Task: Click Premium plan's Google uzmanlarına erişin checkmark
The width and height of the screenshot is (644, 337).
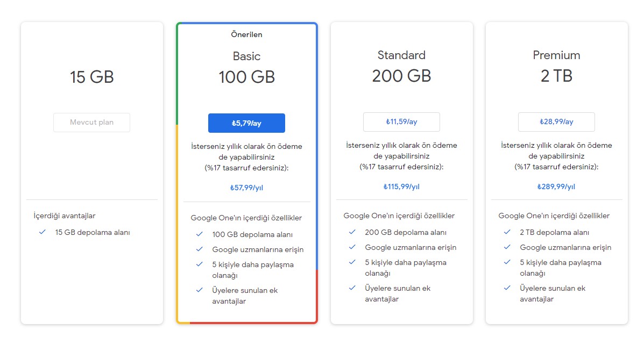Action: click(507, 247)
